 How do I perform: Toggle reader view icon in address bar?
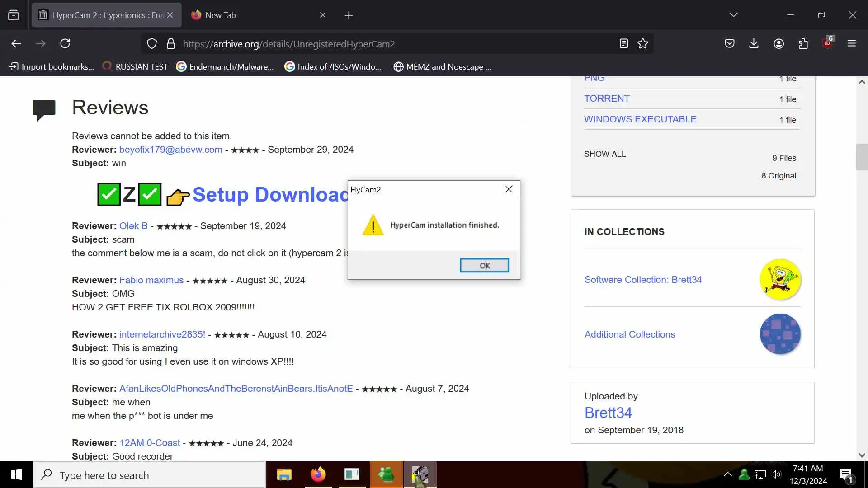(623, 43)
